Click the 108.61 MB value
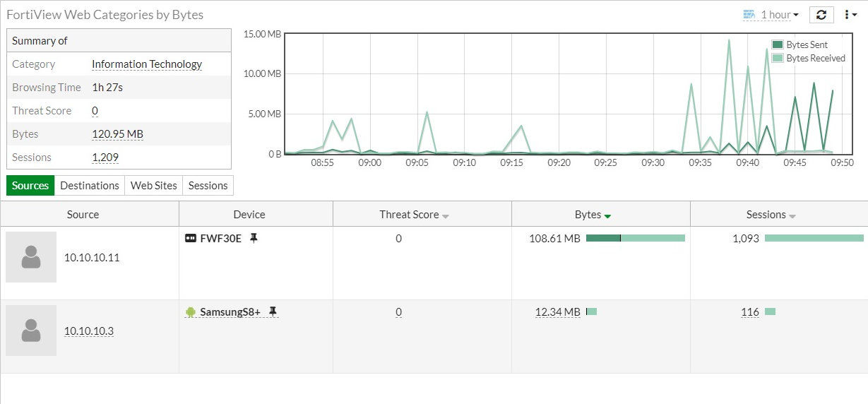The height and width of the screenshot is (404, 868). tap(554, 239)
